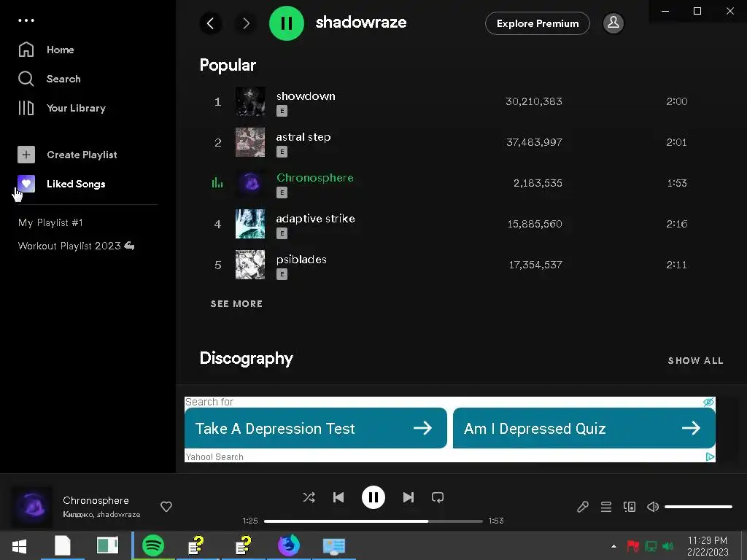Open Firefox from the taskbar

coord(289,545)
